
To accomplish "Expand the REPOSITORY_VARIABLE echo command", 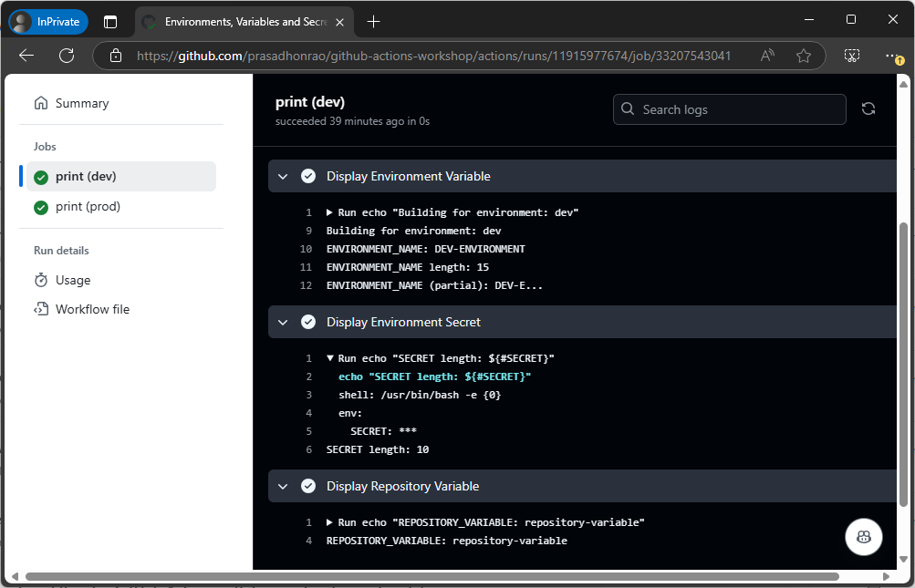I will point(329,521).
